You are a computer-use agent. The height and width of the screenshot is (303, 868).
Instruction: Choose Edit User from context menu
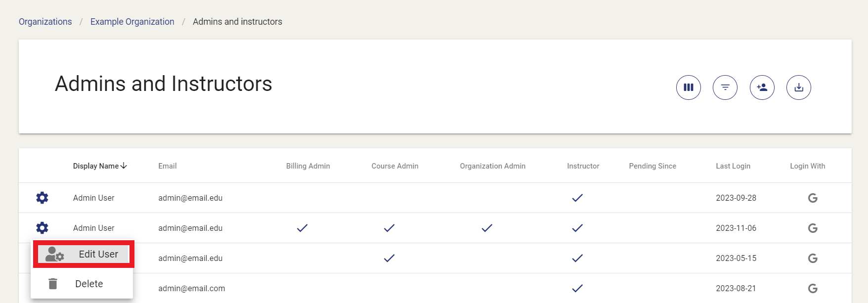[x=84, y=254]
